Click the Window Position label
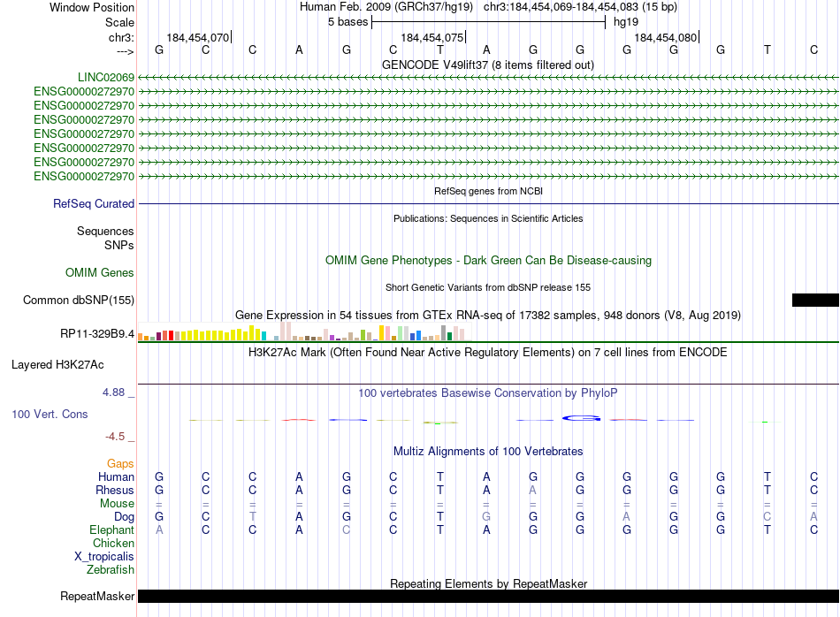 click(92, 7)
